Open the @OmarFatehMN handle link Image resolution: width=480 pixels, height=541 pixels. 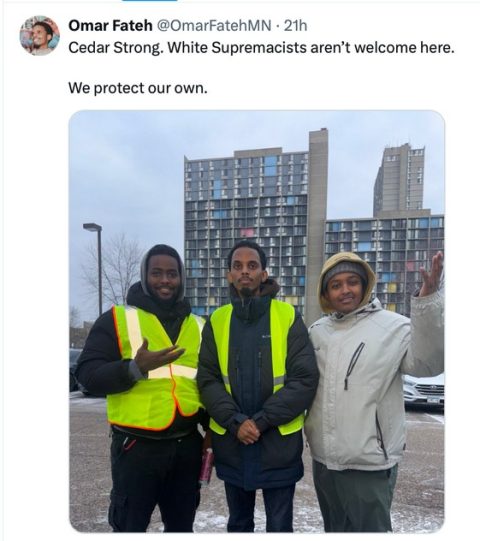pyautogui.click(x=214, y=26)
